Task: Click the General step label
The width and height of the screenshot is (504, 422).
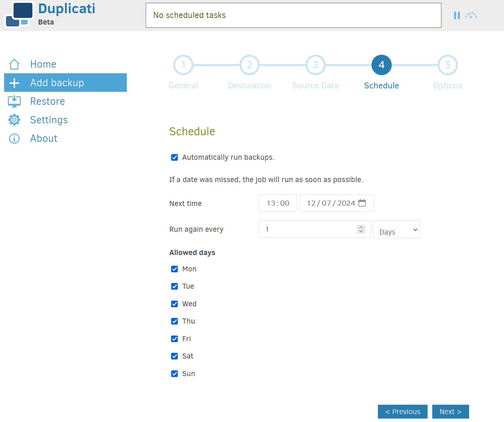Action: click(x=183, y=86)
